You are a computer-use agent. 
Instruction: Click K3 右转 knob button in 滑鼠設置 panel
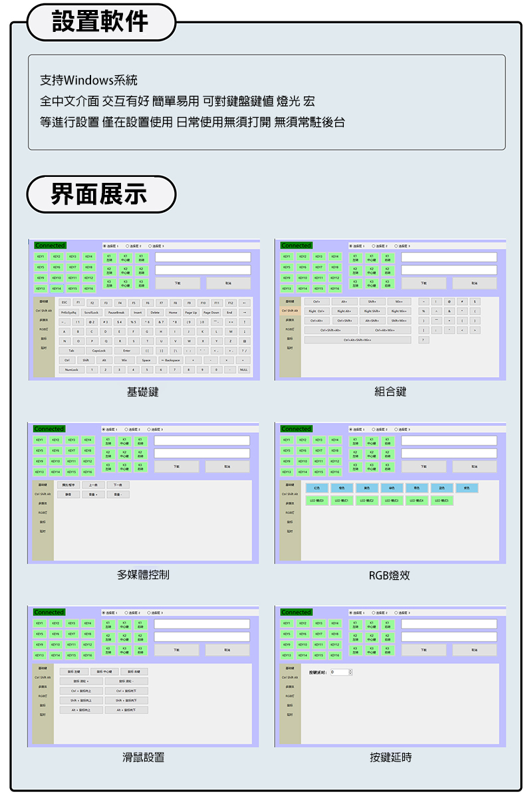(140, 650)
